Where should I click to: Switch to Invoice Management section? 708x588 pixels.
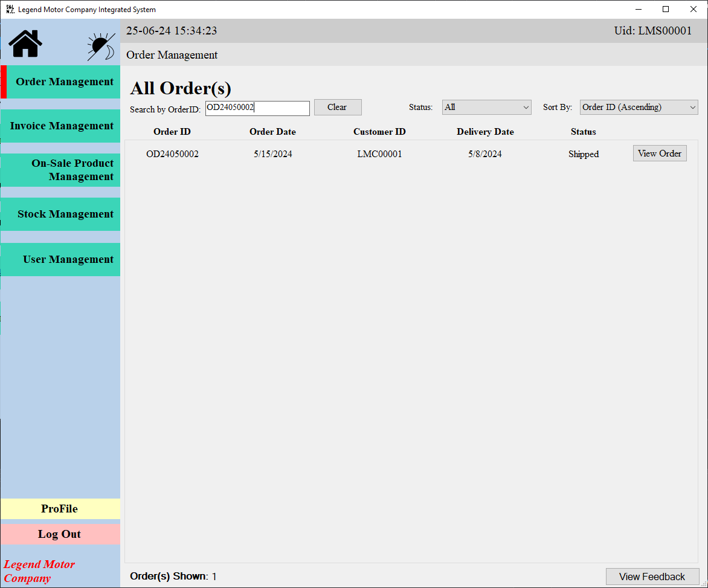60,126
